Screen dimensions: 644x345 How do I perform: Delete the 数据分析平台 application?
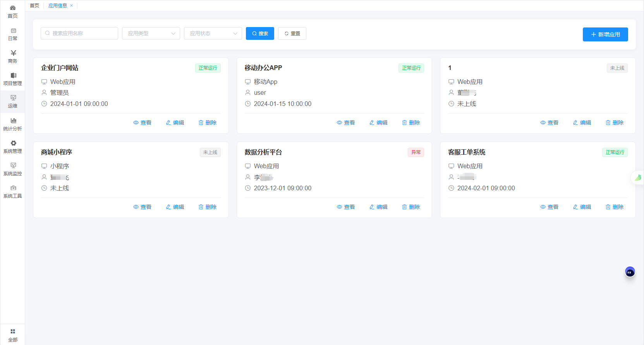click(411, 207)
